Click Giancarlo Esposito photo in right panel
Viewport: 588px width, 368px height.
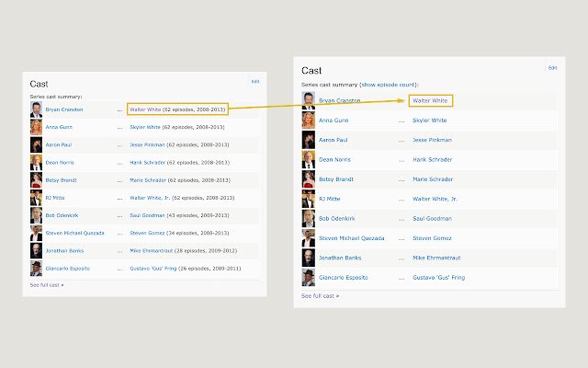(309, 278)
